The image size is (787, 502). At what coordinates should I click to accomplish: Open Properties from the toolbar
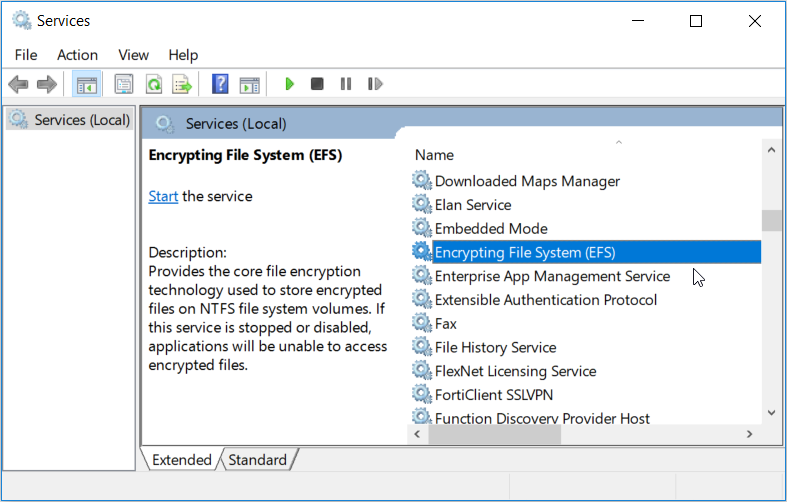pos(124,84)
